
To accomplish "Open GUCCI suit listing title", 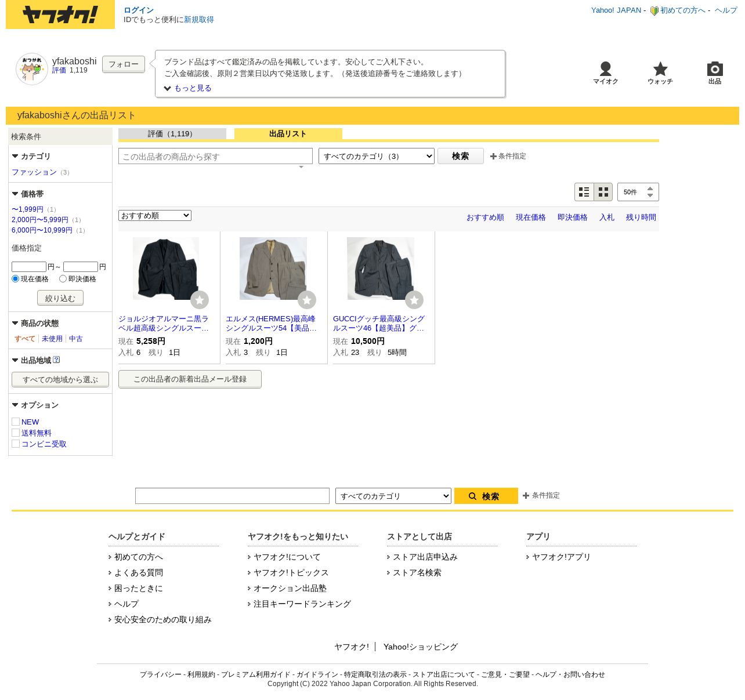I will pyautogui.click(x=379, y=324).
